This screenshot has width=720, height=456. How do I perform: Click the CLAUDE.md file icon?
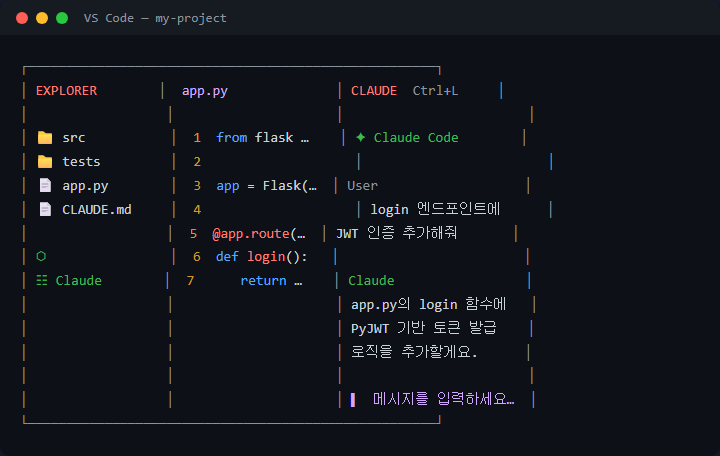coord(45,209)
